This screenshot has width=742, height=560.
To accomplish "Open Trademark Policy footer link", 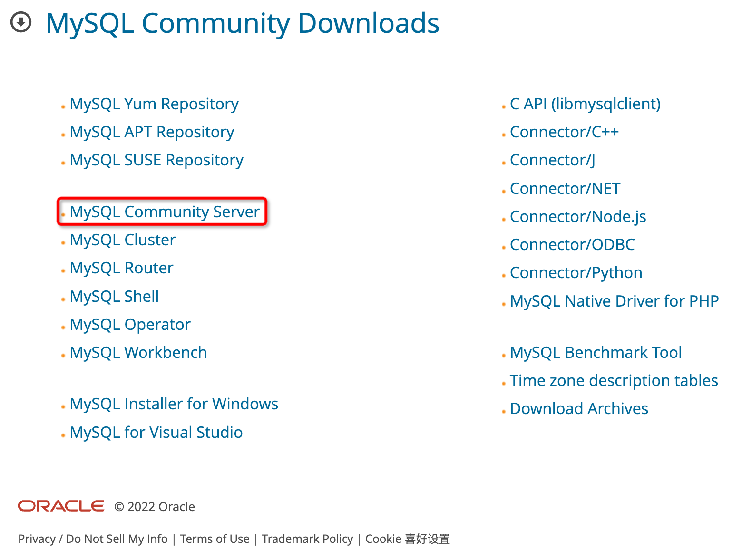I will tap(307, 539).
